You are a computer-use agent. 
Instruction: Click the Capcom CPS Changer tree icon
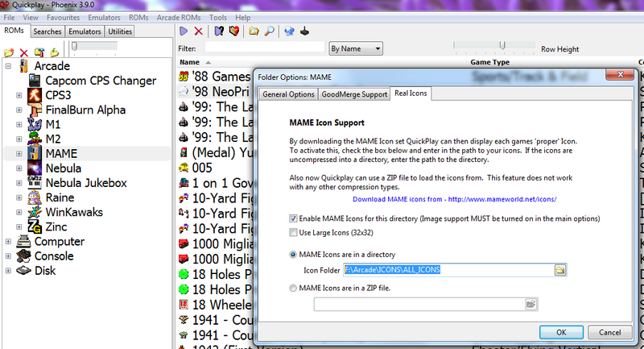click(35, 81)
